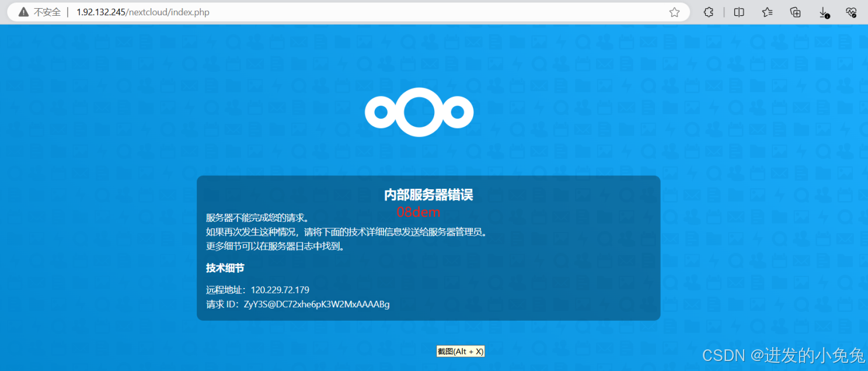Image resolution: width=868 pixels, height=371 pixels.
Task: Click the request ID ZyY3S@DC72xhe6pK3W2MxAAAABg
Action: click(x=316, y=304)
